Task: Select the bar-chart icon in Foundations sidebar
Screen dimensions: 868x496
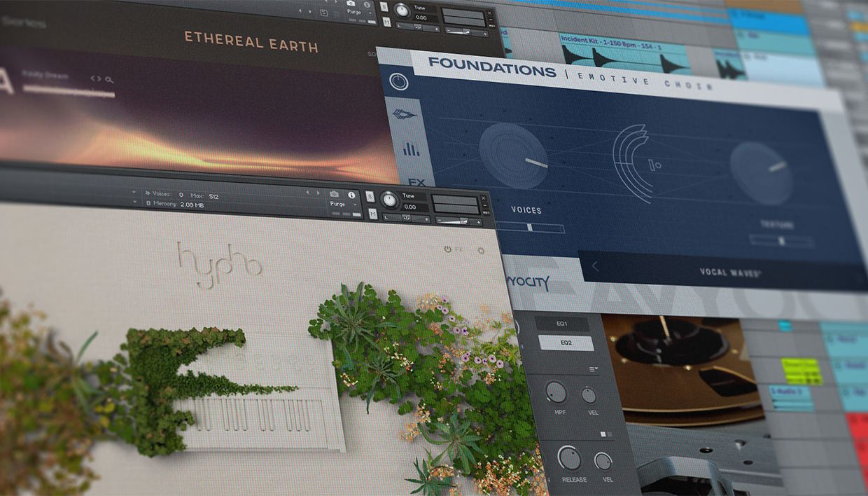Action: 412,148
